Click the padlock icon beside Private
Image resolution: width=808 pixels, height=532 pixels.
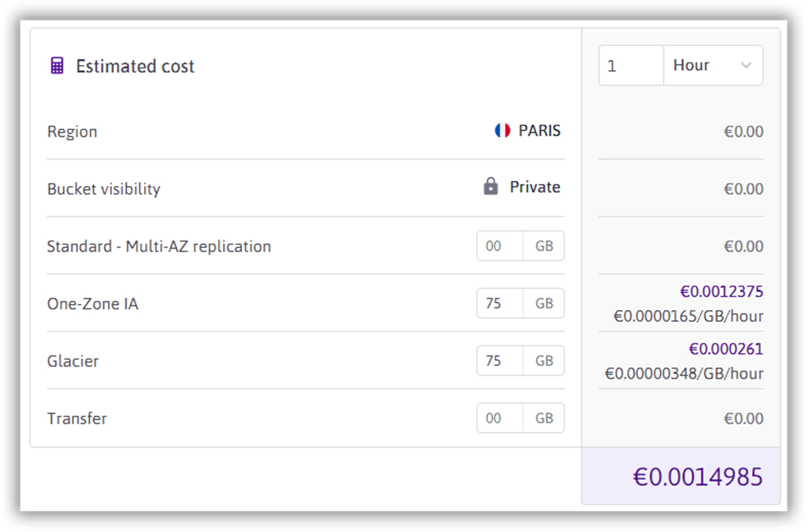click(x=490, y=187)
